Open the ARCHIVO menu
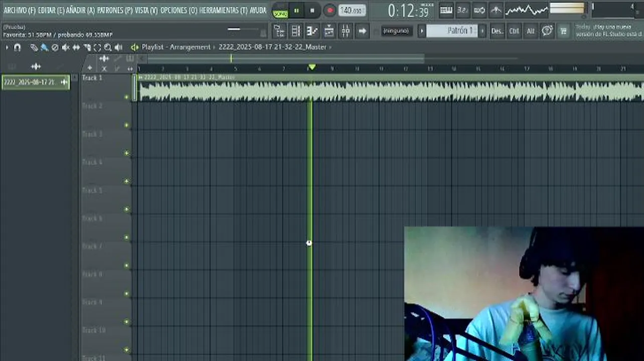This screenshot has height=361, width=644. tap(20, 10)
